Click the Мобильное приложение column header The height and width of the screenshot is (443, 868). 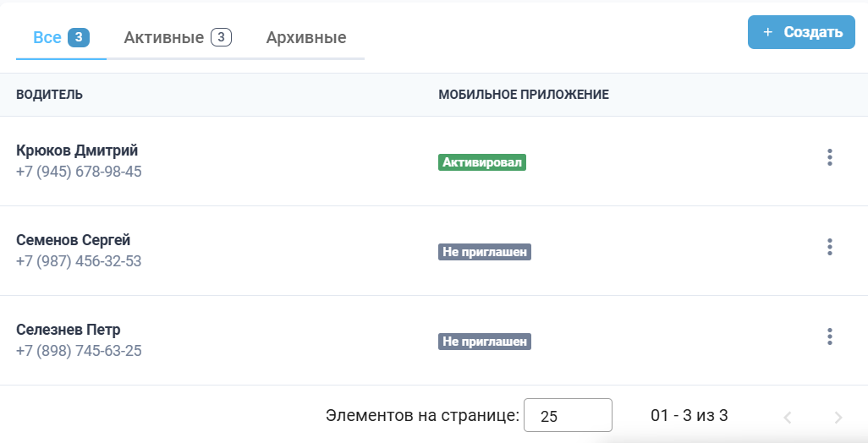524,95
